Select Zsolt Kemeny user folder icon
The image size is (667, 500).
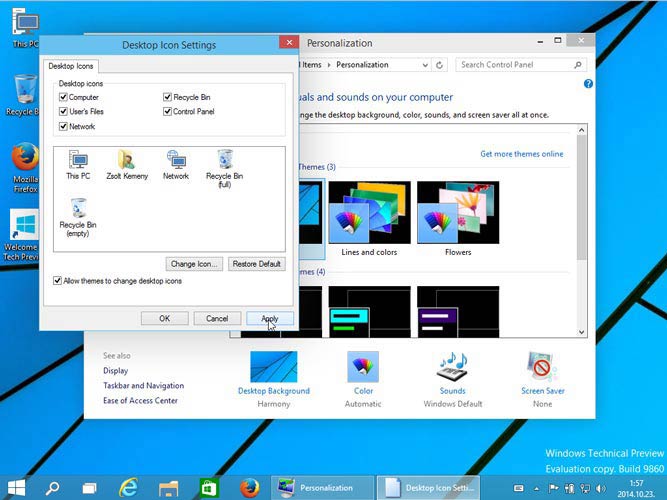tap(127, 165)
